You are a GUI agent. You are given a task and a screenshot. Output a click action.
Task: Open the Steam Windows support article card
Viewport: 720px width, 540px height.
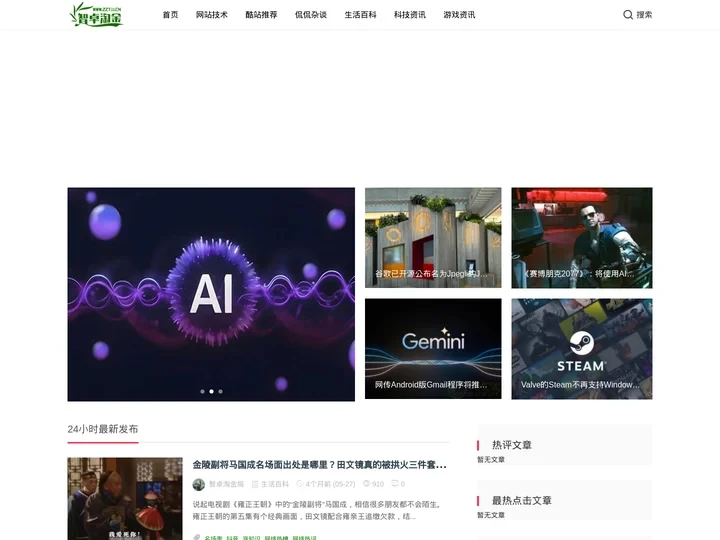[582, 349]
